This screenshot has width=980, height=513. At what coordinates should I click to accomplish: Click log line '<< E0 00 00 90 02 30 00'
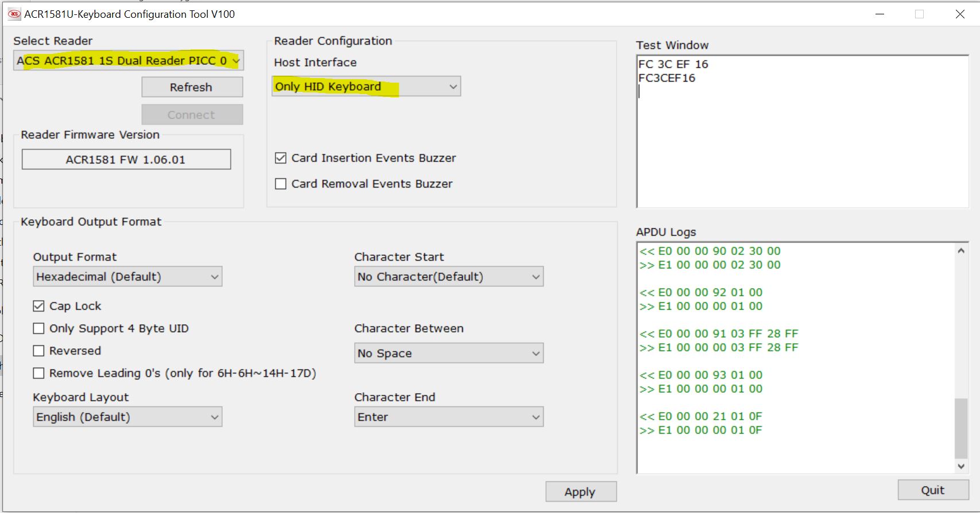click(710, 251)
